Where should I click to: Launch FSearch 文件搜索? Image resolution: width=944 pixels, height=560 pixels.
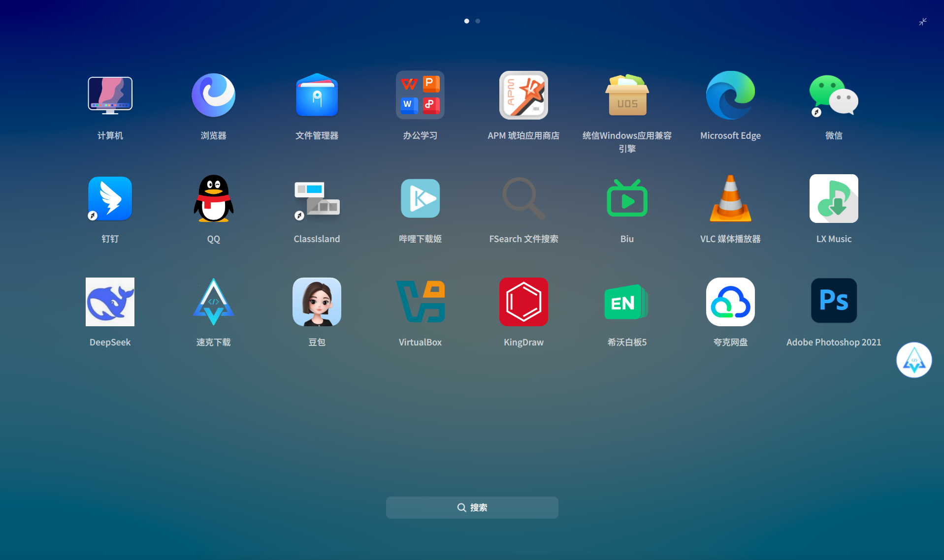pyautogui.click(x=523, y=198)
